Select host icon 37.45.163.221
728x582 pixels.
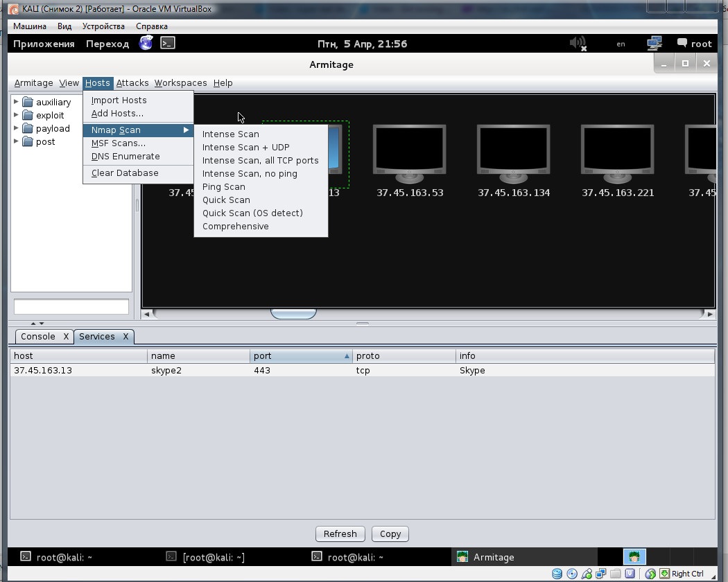pos(618,154)
